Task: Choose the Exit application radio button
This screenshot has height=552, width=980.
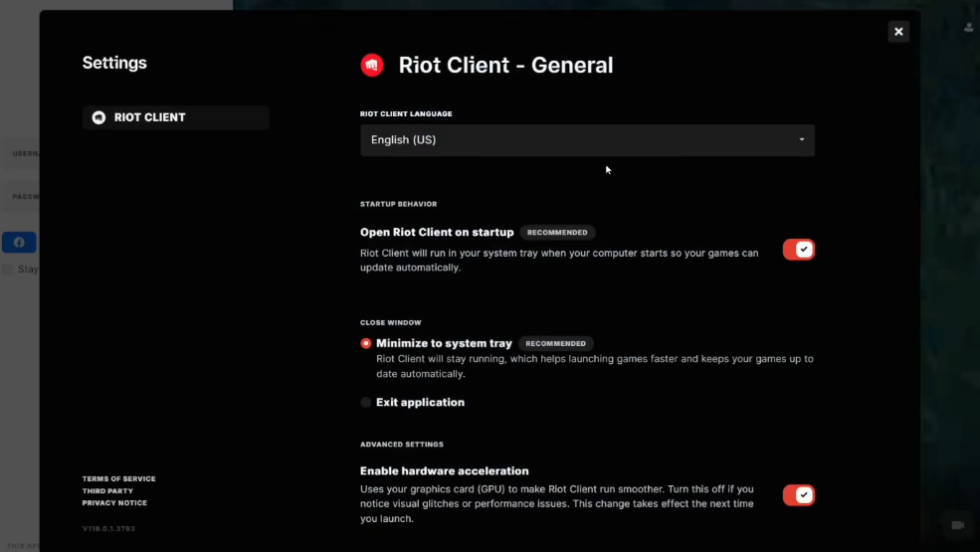Action: pyautogui.click(x=366, y=403)
